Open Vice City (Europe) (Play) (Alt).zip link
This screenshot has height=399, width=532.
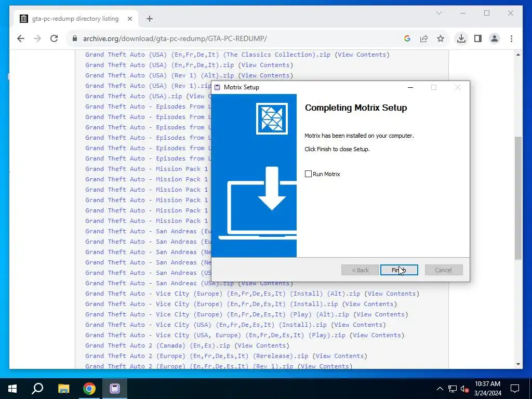point(217,314)
